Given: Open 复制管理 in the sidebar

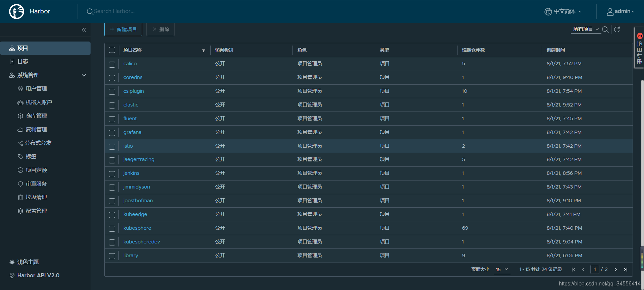Looking at the screenshot, I should pos(36,130).
